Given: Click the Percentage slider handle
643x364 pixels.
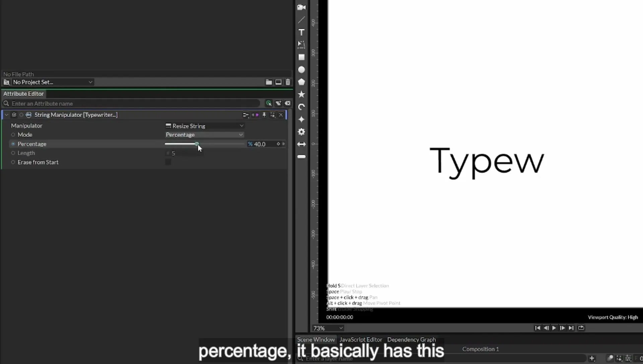Looking at the screenshot, I should (x=197, y=144).
